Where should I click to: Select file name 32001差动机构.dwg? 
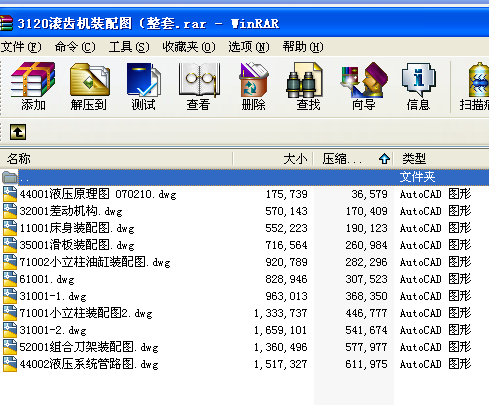point(71,211)
